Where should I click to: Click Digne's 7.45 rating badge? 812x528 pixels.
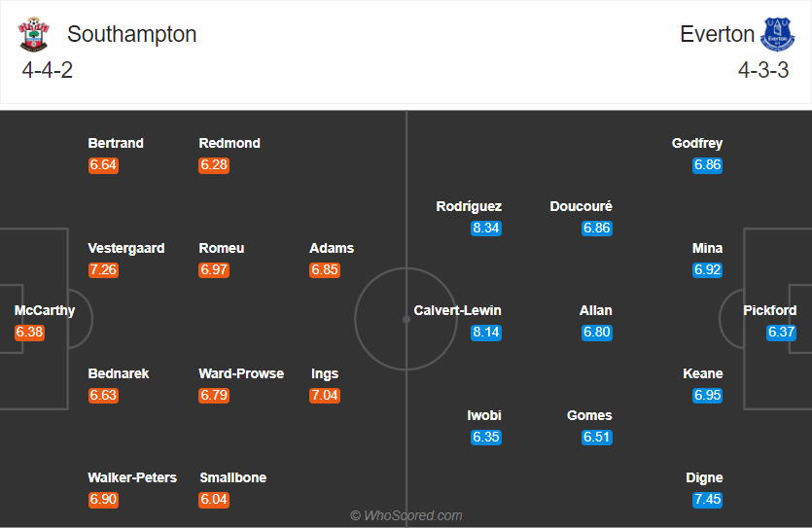point(708,500)
